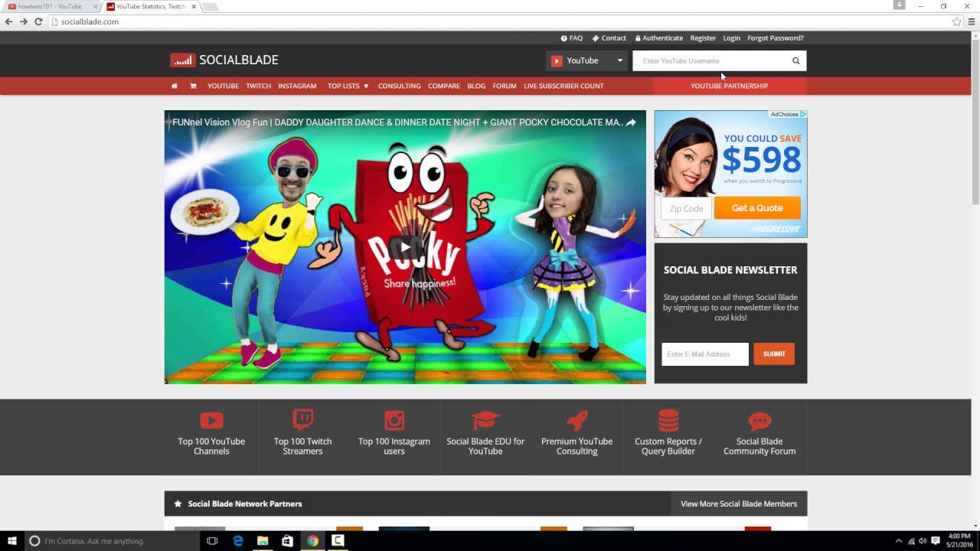980x551 pixels.
Task: Open CONSULTING nav menu item
Action: click(399, 86)
